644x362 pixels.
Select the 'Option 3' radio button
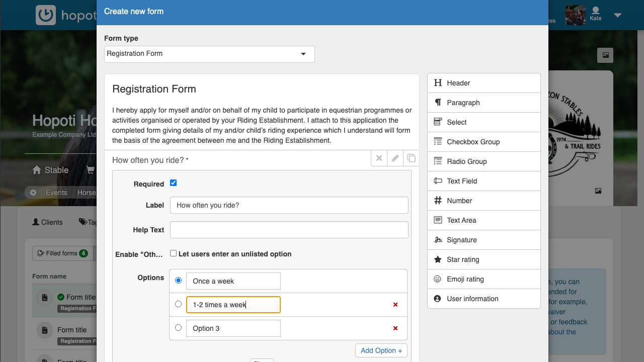178,328
